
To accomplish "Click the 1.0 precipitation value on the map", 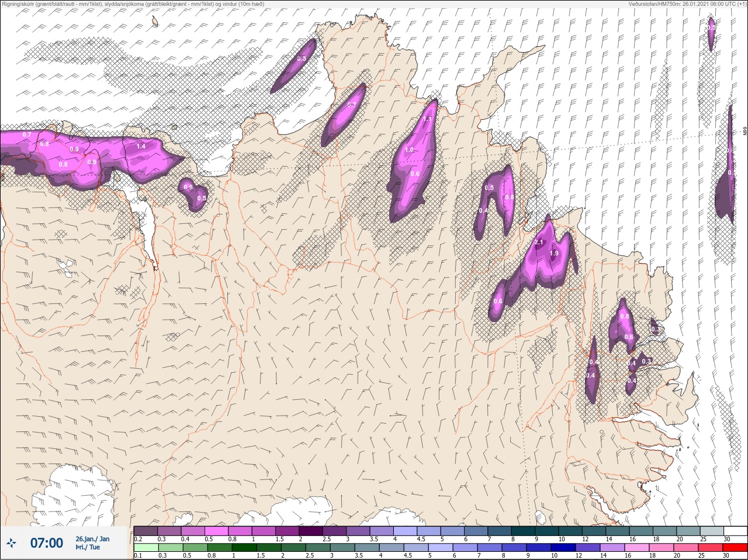I will [409, 150].
